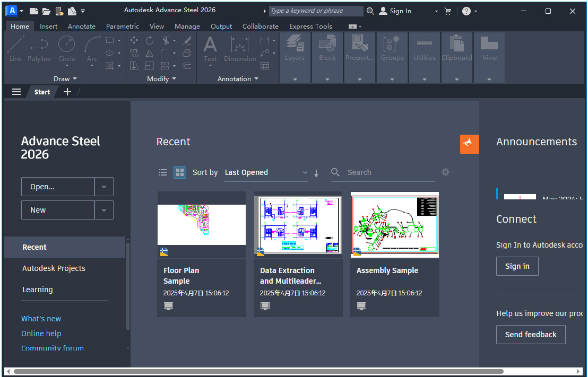Open the New button dropdown arrow
The width and height of the screenshot is (588, 377).
pos(104,210)
